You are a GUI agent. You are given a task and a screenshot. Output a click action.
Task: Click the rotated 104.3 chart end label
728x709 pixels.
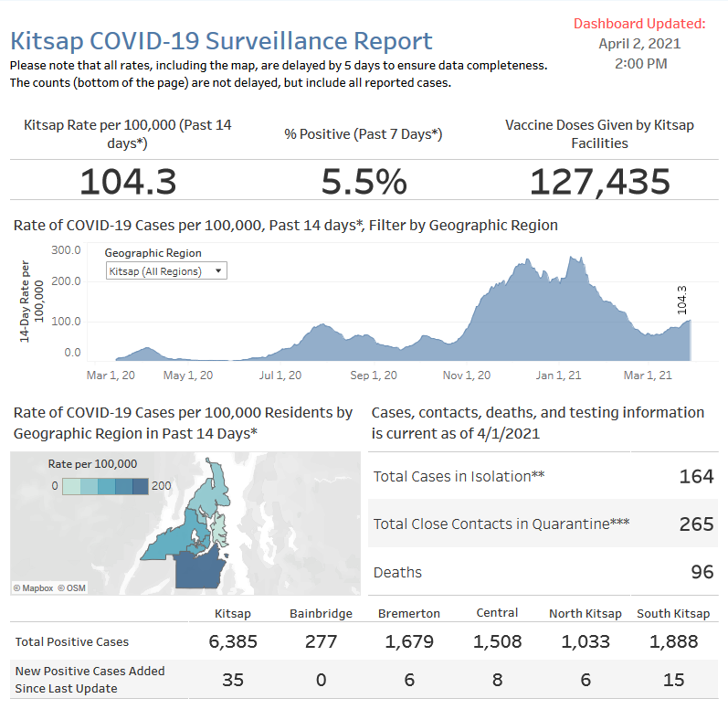pyautogui.click(x=682, y=300)
